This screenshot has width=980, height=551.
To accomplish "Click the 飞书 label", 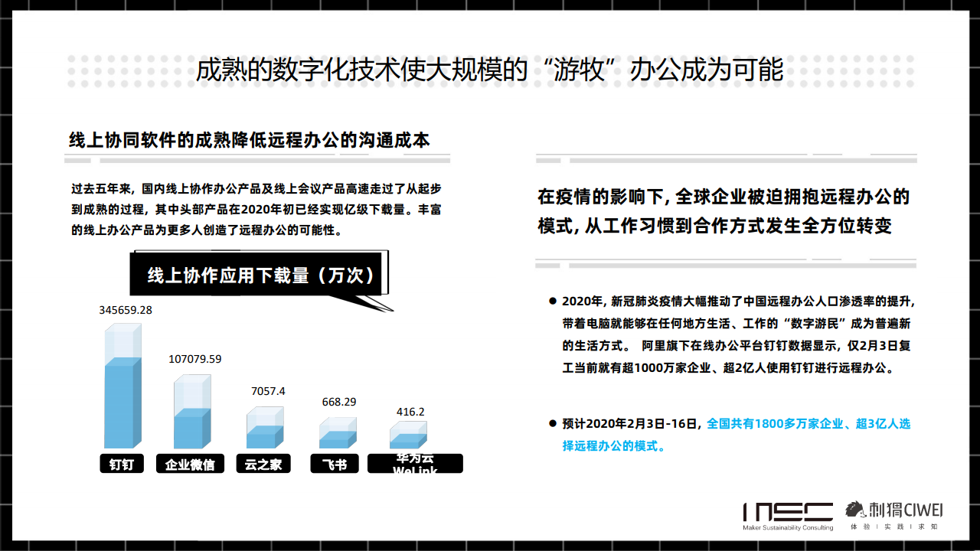I will 335,464.
